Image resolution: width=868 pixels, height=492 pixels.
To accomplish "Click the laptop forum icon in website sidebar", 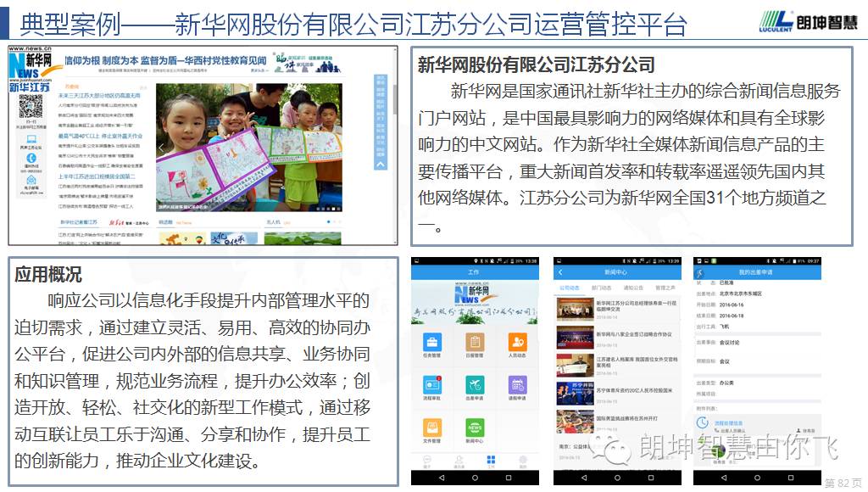I will (31, 140).
